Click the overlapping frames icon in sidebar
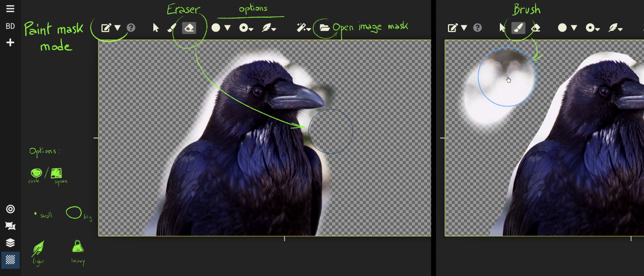This screenshot has width=644, height=276. pyautogui.click(x=10, y=226)
